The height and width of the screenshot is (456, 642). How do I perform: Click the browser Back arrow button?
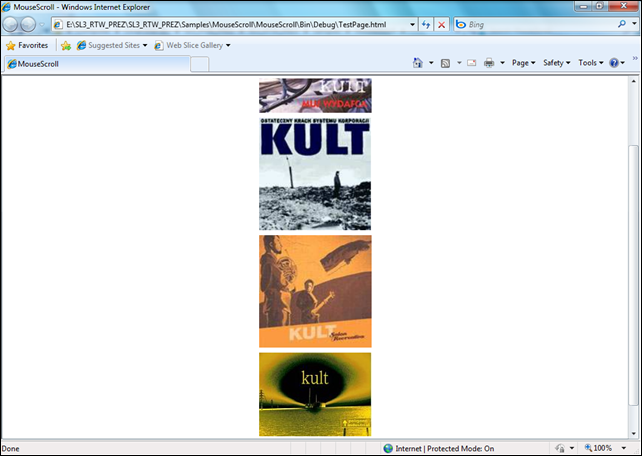pos(10,25)
